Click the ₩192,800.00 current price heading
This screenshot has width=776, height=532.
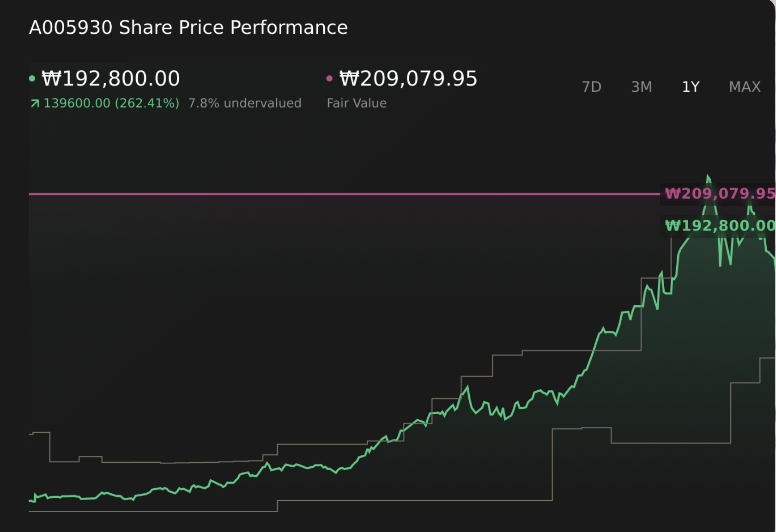click(111, 79)
